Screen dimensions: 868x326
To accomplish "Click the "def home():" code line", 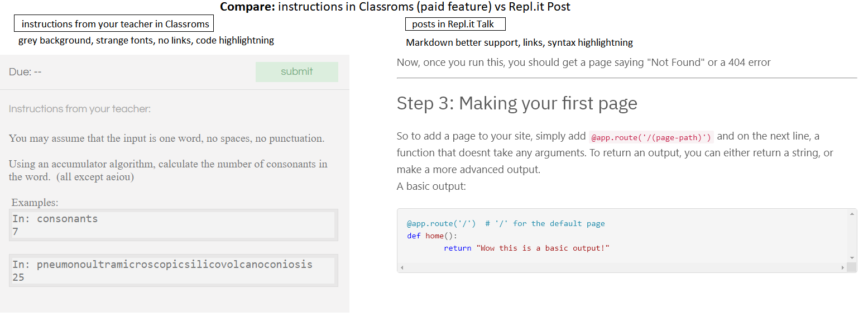I will (432, 236).
